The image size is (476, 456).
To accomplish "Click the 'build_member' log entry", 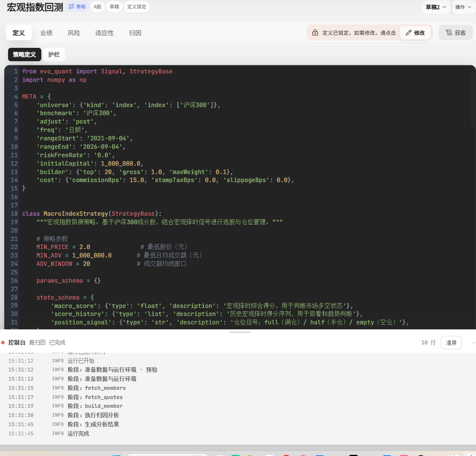I will (95, 406).
